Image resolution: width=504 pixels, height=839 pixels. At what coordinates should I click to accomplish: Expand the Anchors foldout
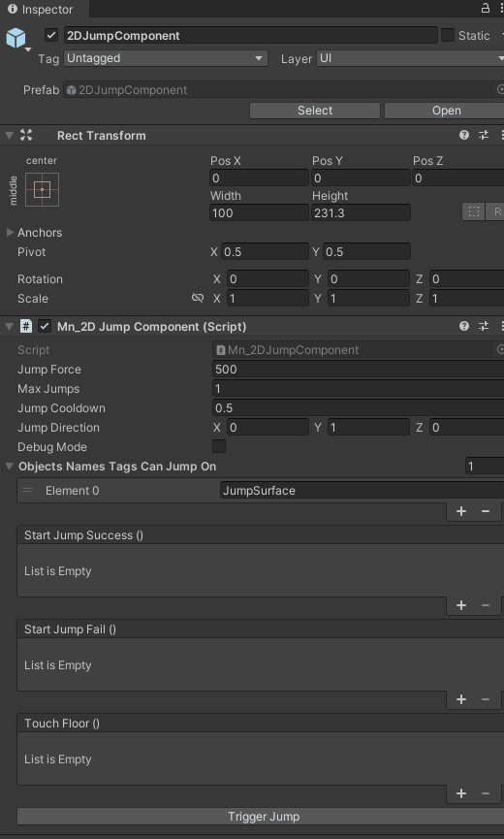coord(10,232)
